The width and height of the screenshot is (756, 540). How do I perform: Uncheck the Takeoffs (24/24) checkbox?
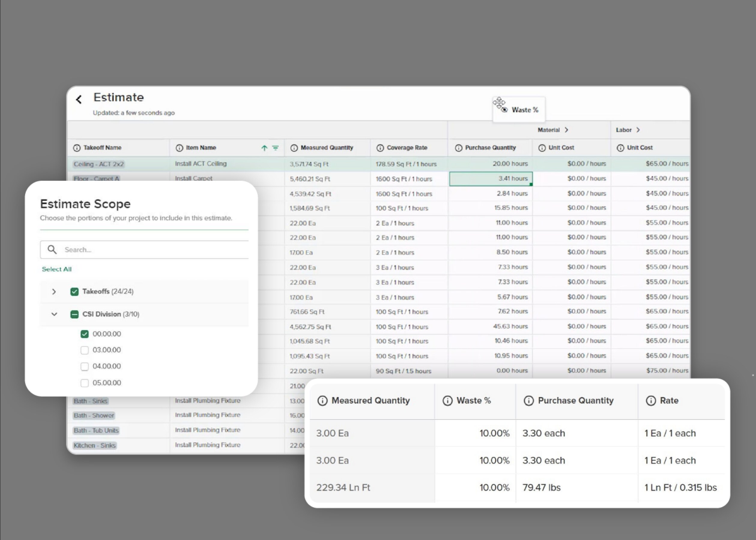tap(74, 292)
